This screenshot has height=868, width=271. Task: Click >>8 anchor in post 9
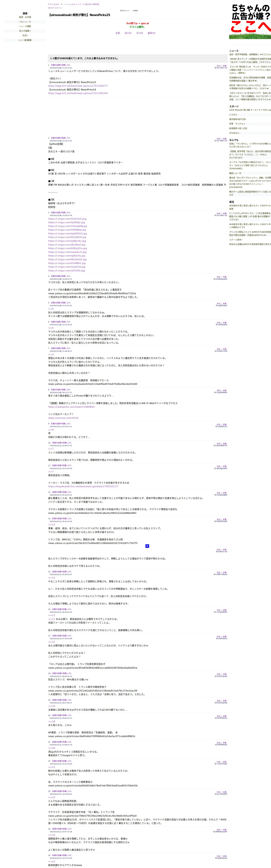click(51, 430)
